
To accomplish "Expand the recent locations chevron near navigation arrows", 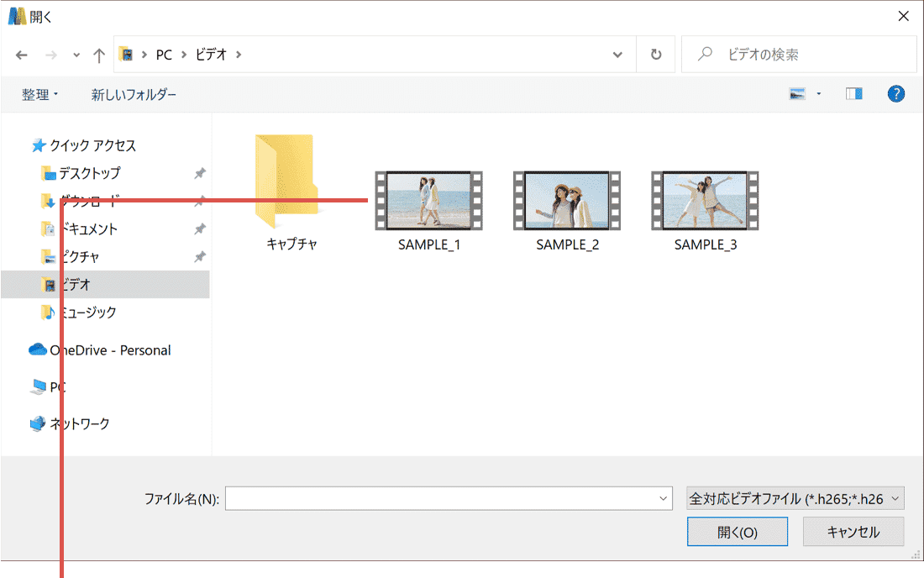I will (x=76, y=54).
